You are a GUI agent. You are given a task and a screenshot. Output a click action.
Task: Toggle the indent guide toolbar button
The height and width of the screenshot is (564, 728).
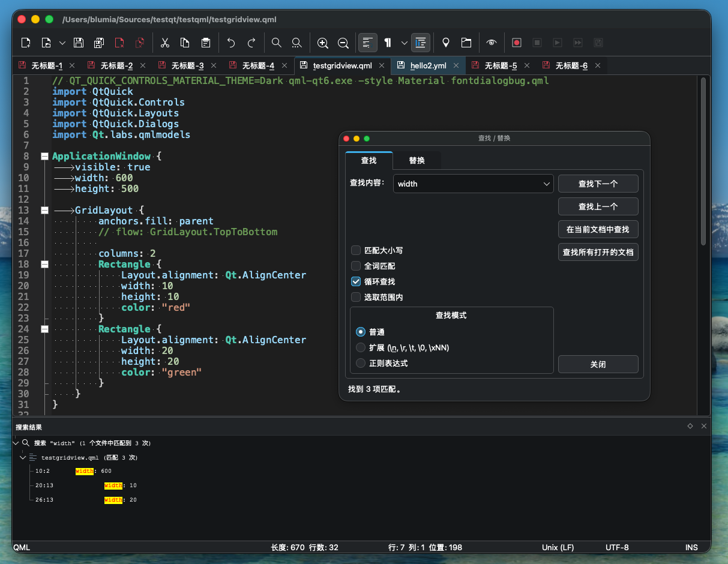pyautogui.click(x=421, y=43)
